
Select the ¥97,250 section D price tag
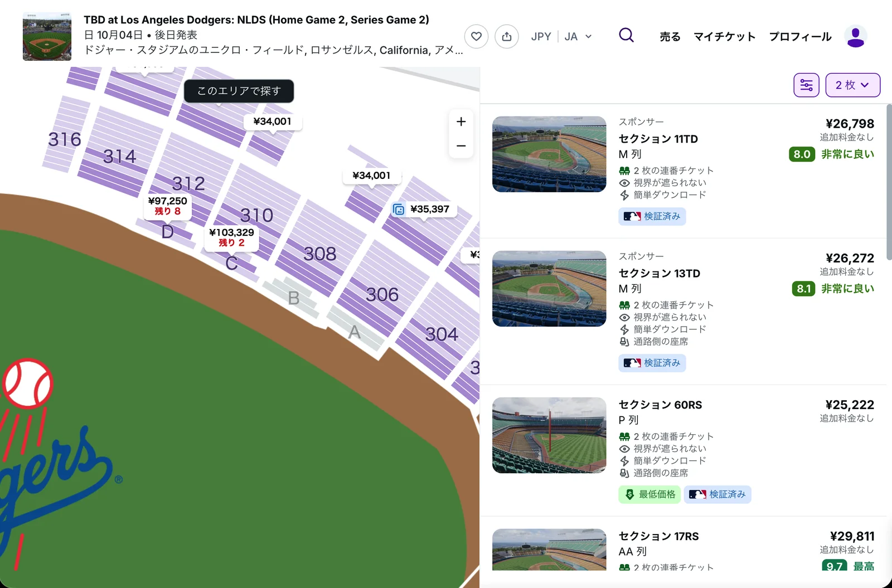coord(168,206)
